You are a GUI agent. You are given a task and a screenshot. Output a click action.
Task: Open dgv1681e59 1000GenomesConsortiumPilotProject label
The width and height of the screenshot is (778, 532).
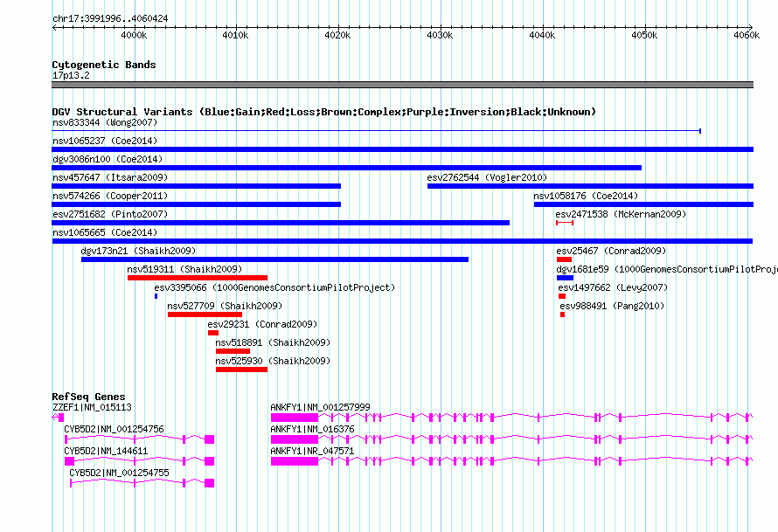tap(667, 269)
